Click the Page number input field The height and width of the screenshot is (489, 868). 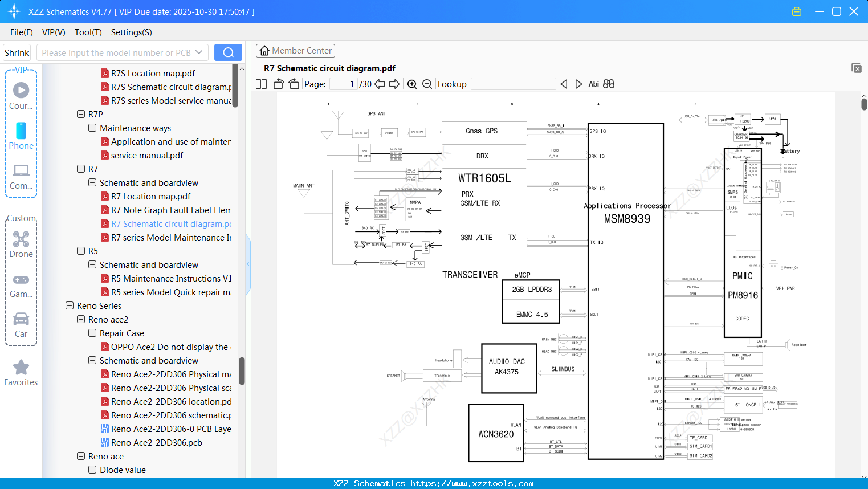coord(344,84)
